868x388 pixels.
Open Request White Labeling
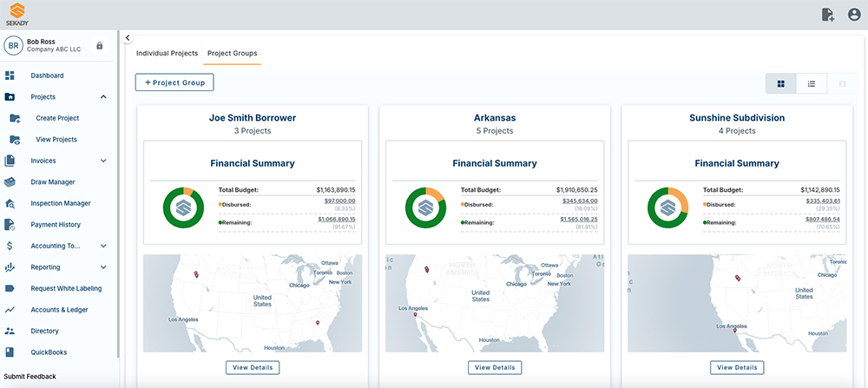tap(65, 288)
